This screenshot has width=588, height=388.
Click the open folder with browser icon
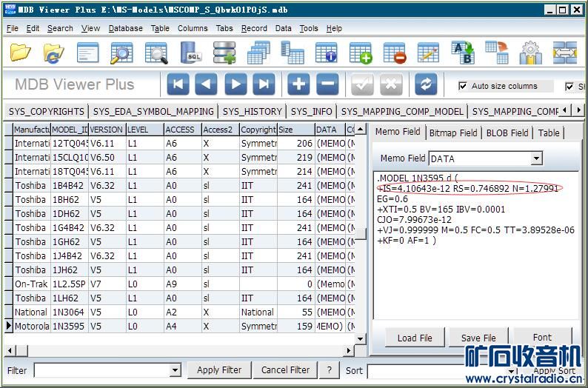[54, 53]
